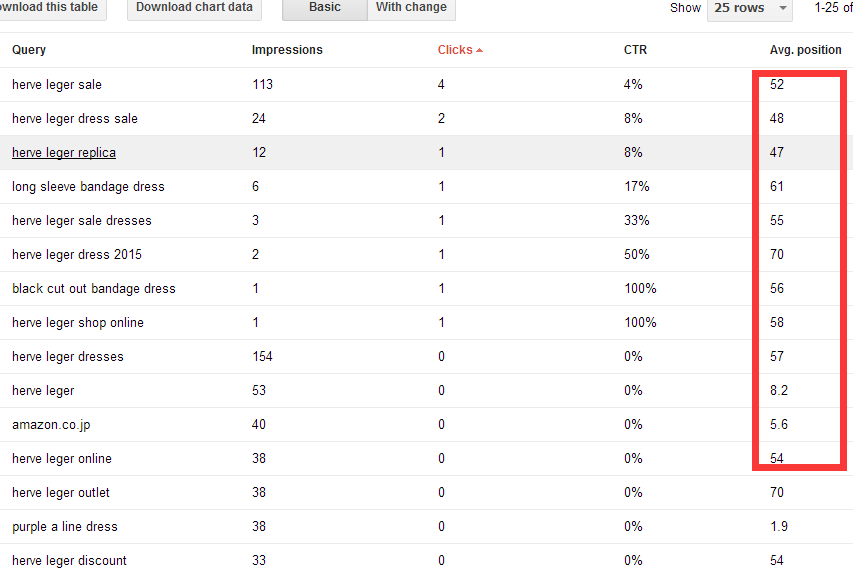This screenshot has width=853, height=569.
Task: Sort by the Clicks column arrow
Action: 479,50
